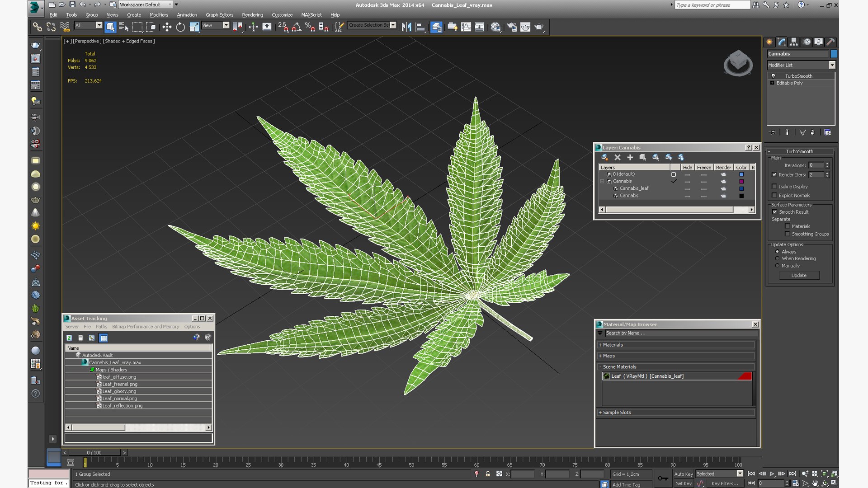The height and width of the screenshot is (488, 868).
Task: Delete highlighted layer in Layer dialog
Action: coord(618,157)
